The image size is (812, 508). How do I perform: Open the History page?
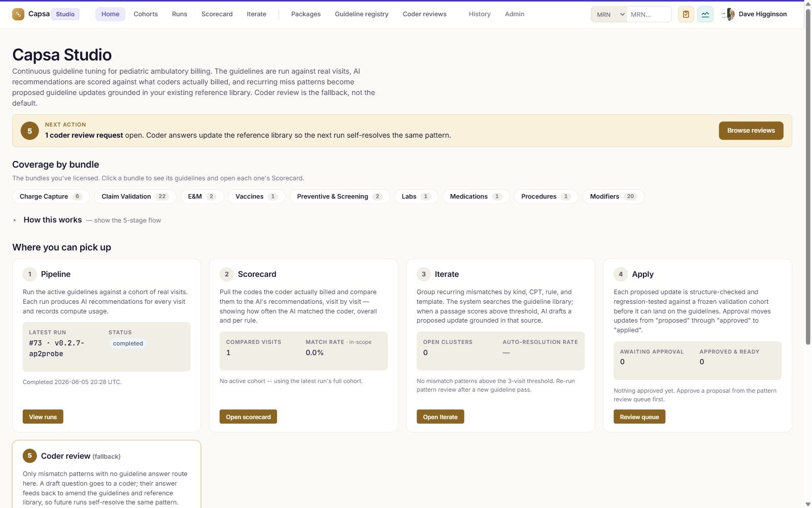coord(480,14)
